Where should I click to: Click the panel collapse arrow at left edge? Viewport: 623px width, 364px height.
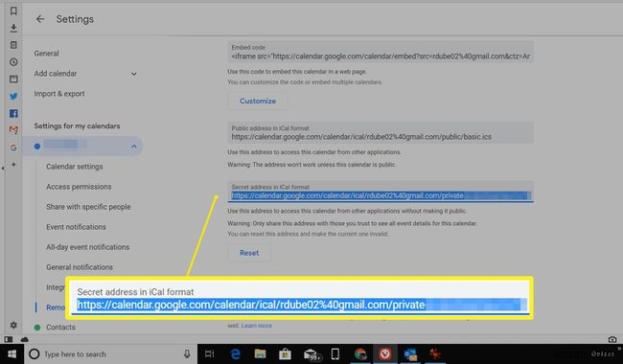click(x=2, y=169)
